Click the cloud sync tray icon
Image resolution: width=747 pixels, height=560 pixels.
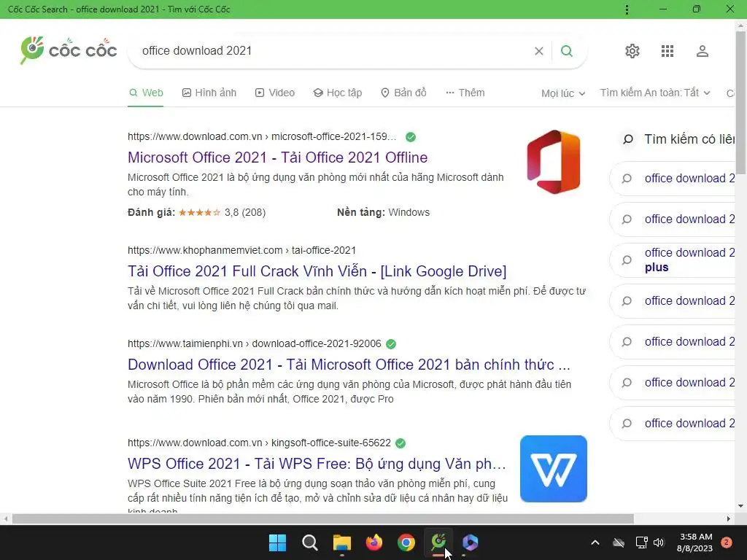coord(619,542)
